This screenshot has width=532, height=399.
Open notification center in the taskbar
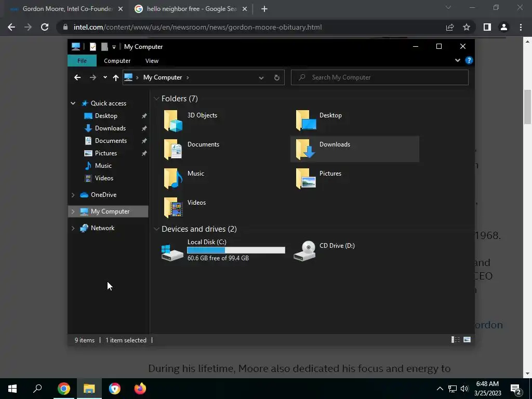(515, 389)
